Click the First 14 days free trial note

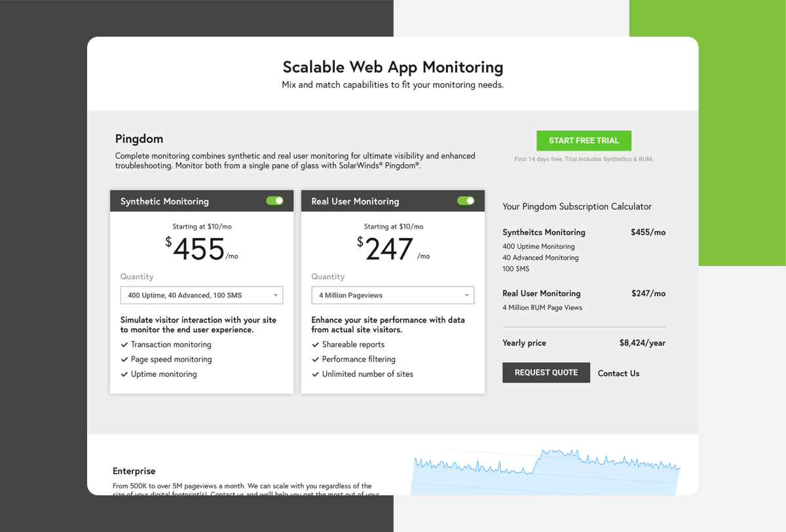pos(584,159)
